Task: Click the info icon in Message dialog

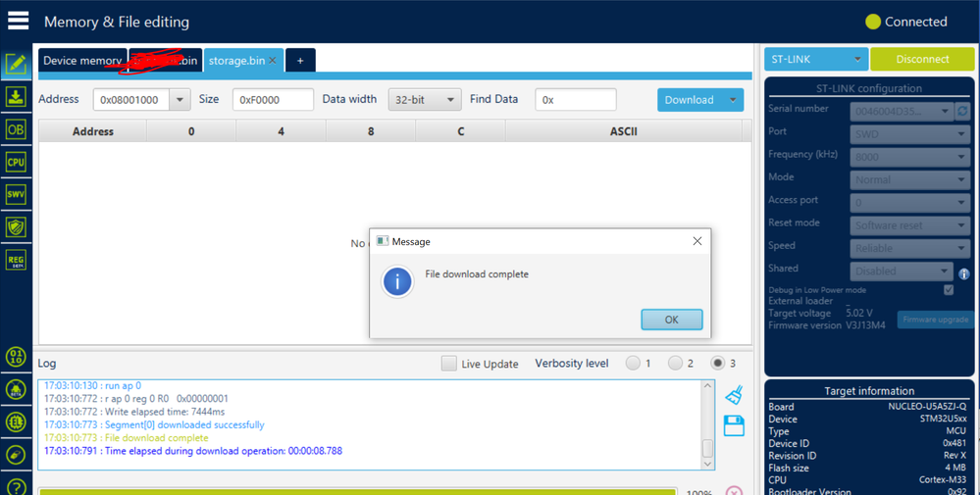Action: [397, 281]
